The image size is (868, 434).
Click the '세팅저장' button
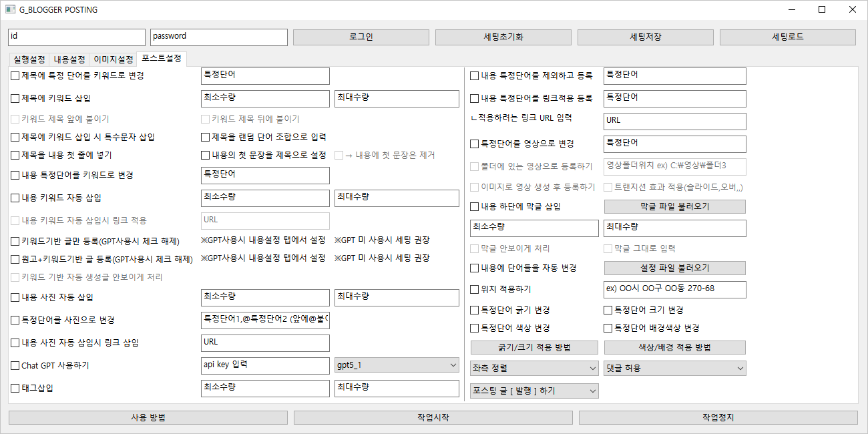coord(645,37)
